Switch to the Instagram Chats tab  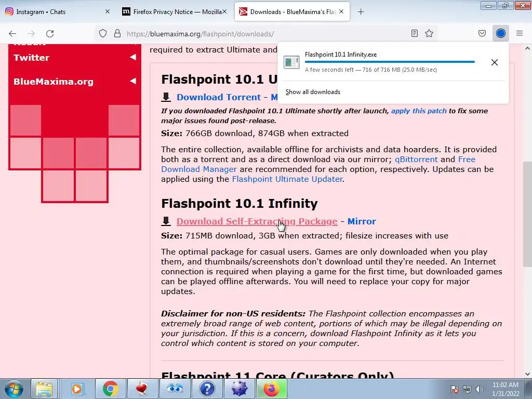coord(58,11)
